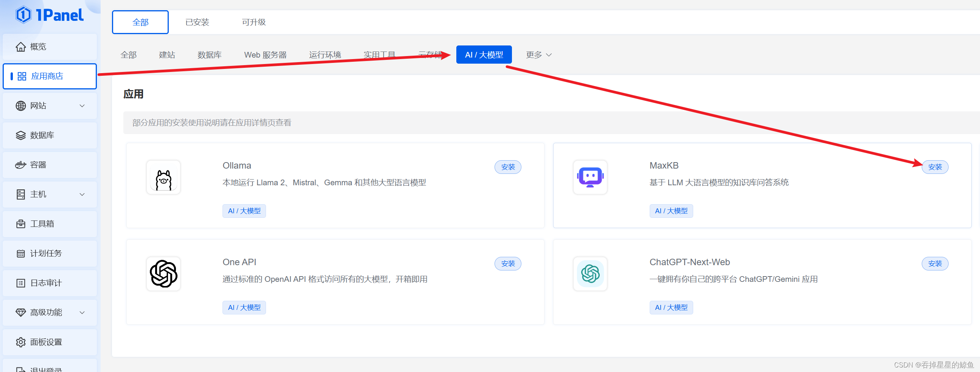The width and height of the screenshot is (980, 372).
Task: Expand the 高级功能 submenu chevron
Action: (x=82, y=313)
